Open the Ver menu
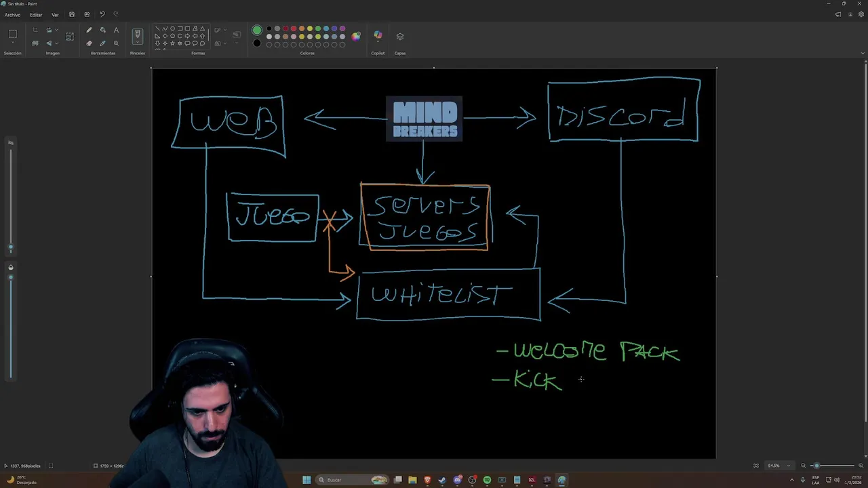The image size is (868, 488). [x=55, y=14]
